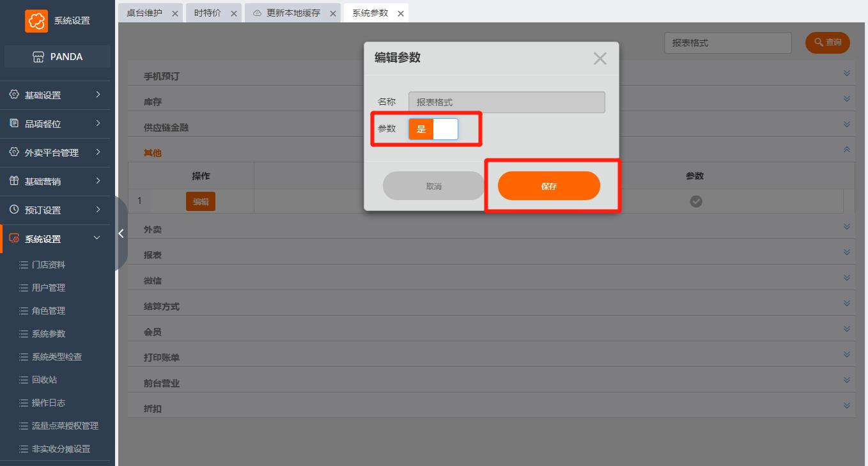Expand the 基础营销 menu
The width and height of the screenshot is (868, 466).
98,181
